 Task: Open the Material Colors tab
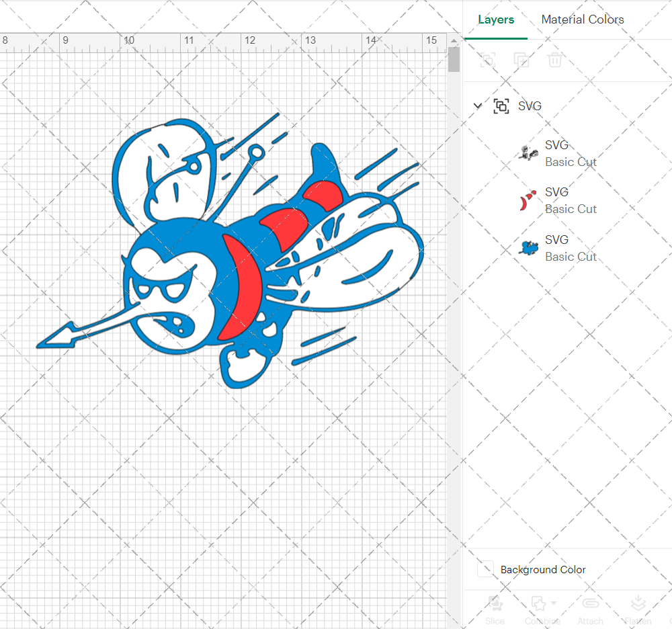[x=583, y=19]
